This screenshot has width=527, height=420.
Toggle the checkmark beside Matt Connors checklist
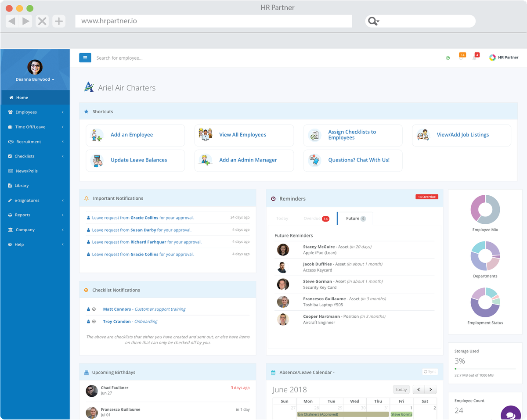coord(94,309)
